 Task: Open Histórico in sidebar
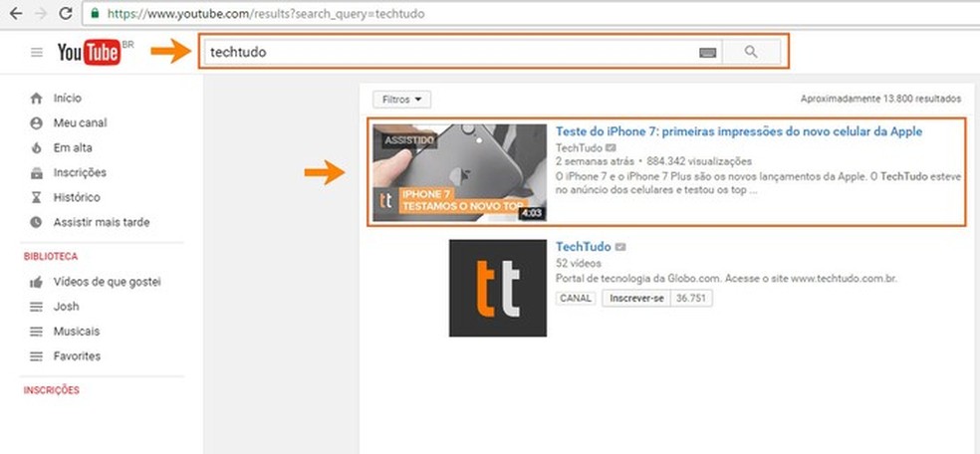77,197
